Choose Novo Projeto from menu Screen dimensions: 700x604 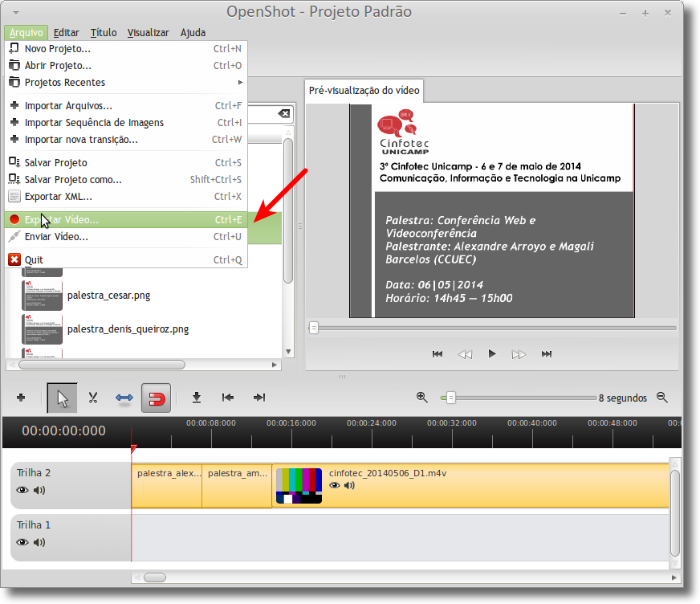(126, 49)
